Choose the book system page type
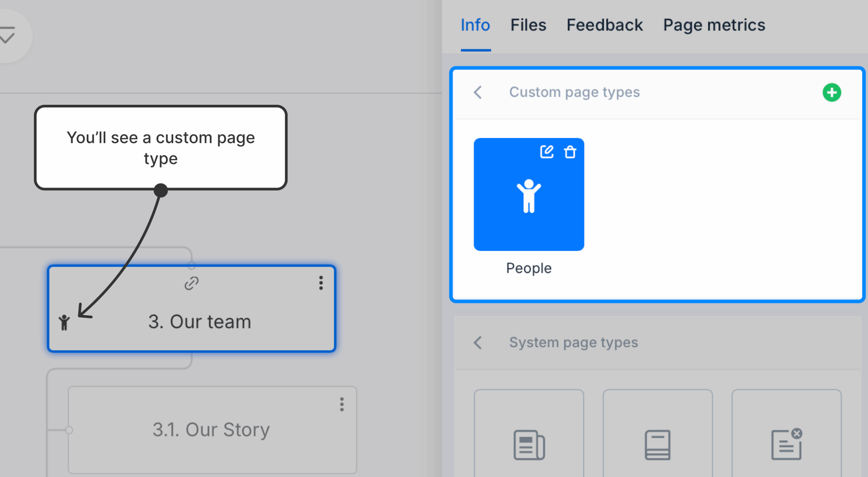 pyautogui.click(x=657, y=434)
